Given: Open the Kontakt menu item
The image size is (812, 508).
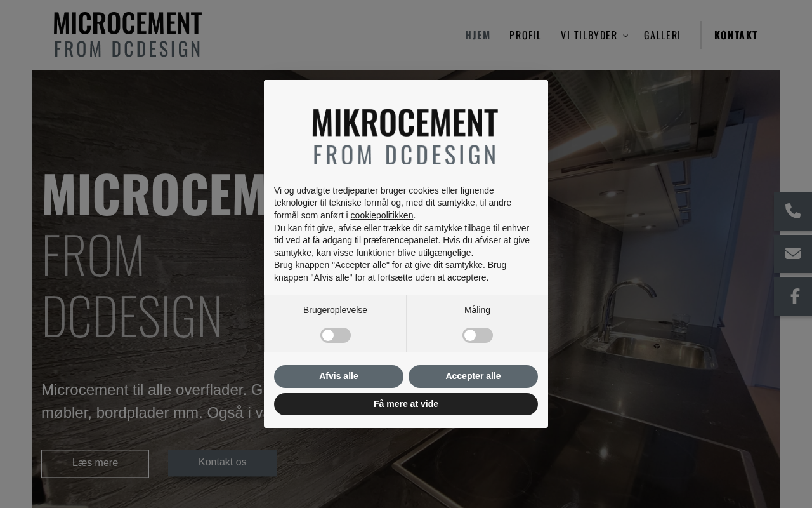Looking at the screenshot, I should (736, 35).
